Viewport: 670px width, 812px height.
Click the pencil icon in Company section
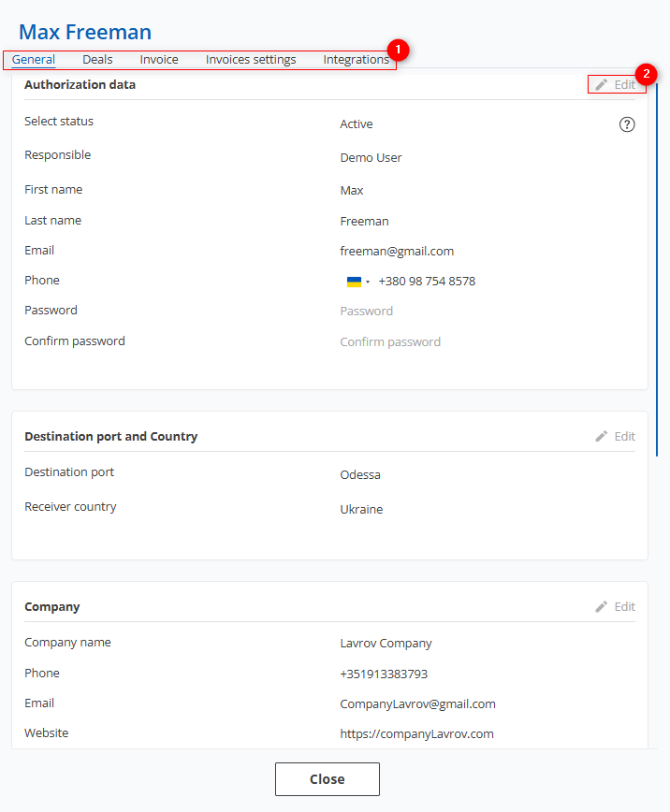pos(601,607)
